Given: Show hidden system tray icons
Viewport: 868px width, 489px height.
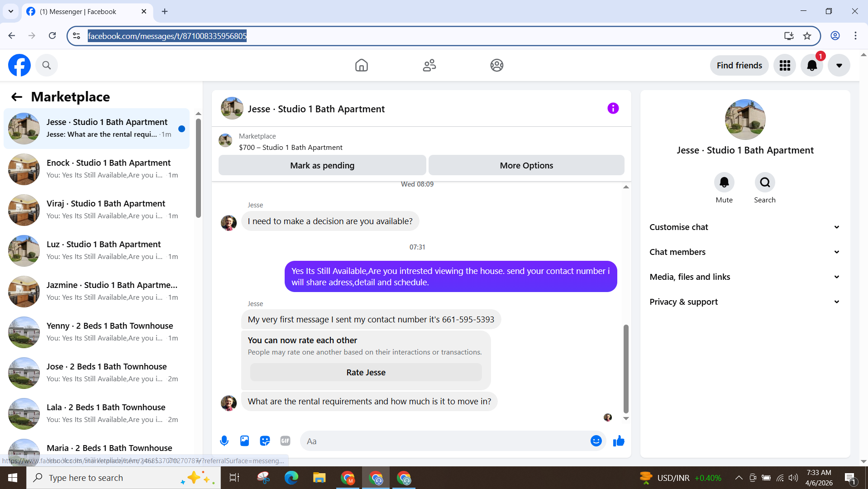Looking at the screenshot, I should click(739, 478).
